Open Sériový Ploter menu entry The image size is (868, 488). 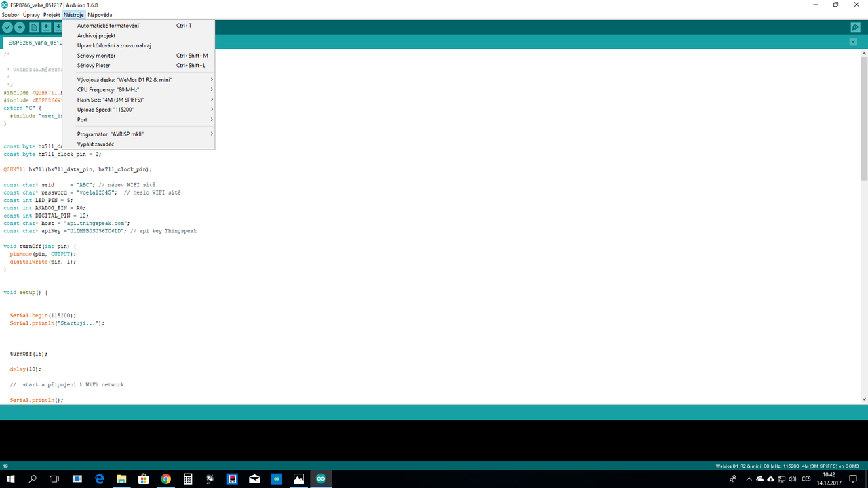(138, 66)
